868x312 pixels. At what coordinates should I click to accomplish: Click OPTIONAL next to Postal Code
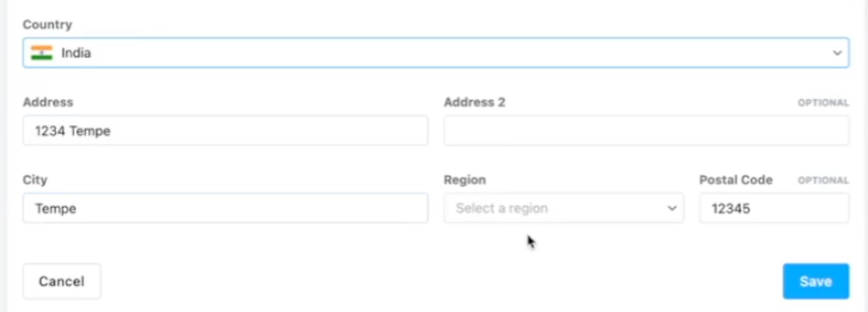tap(823, 180)
